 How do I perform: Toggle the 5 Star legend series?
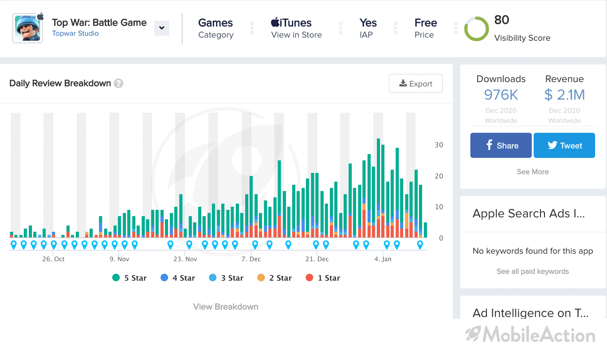click(x=129, y=278)
